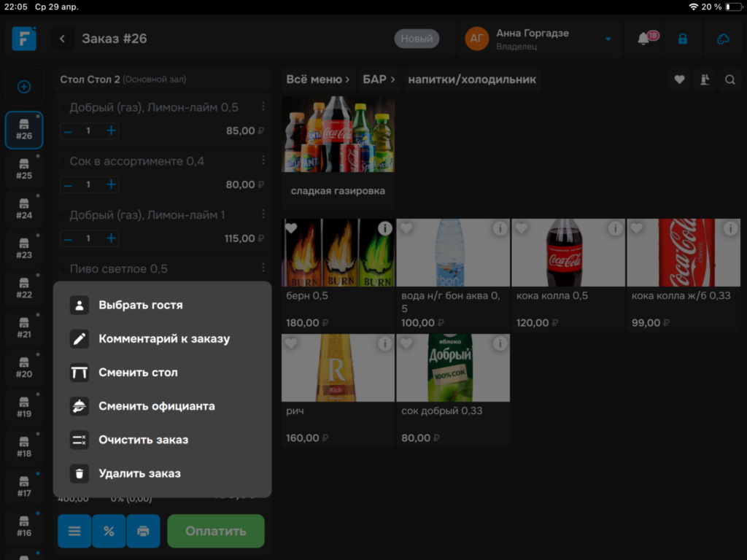Show info for сок добрый 0,33
The width and height of the screenshot is (747, 560).
500,343
